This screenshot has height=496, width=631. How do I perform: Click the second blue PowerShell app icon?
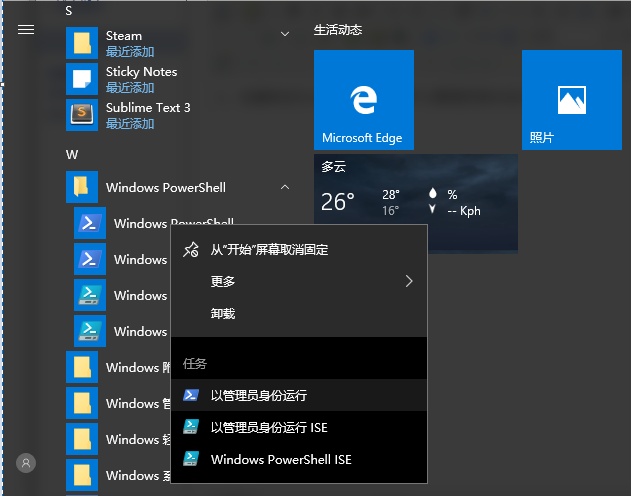(90, 259)
